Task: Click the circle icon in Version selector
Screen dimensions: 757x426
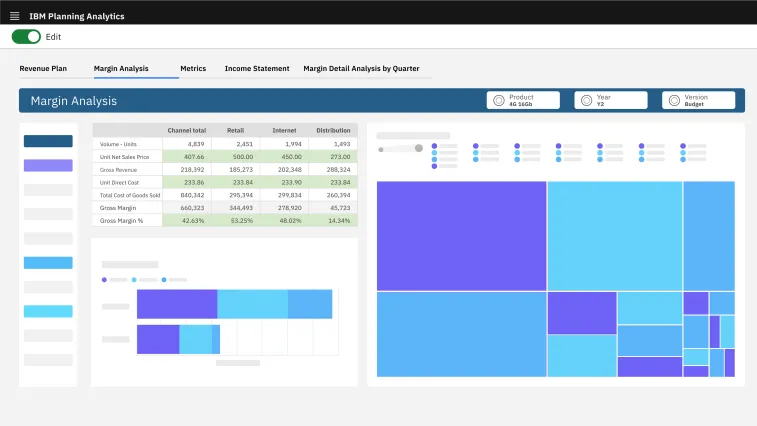Action: (674, 100)
